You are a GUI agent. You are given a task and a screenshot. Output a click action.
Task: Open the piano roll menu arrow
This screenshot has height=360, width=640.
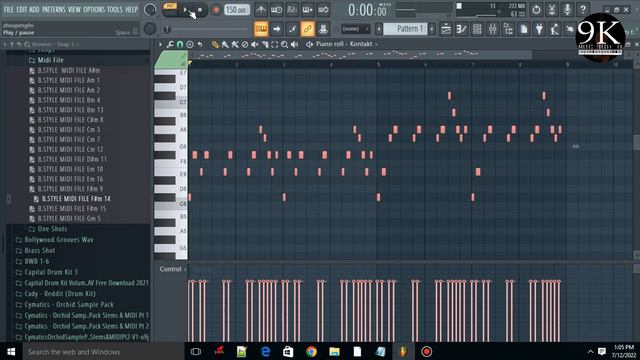[x=160, y=44]
